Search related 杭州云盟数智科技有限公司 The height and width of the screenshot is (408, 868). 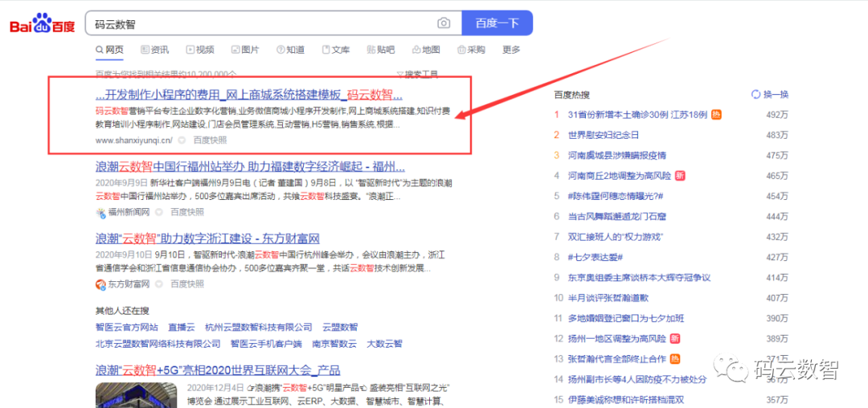259,328
